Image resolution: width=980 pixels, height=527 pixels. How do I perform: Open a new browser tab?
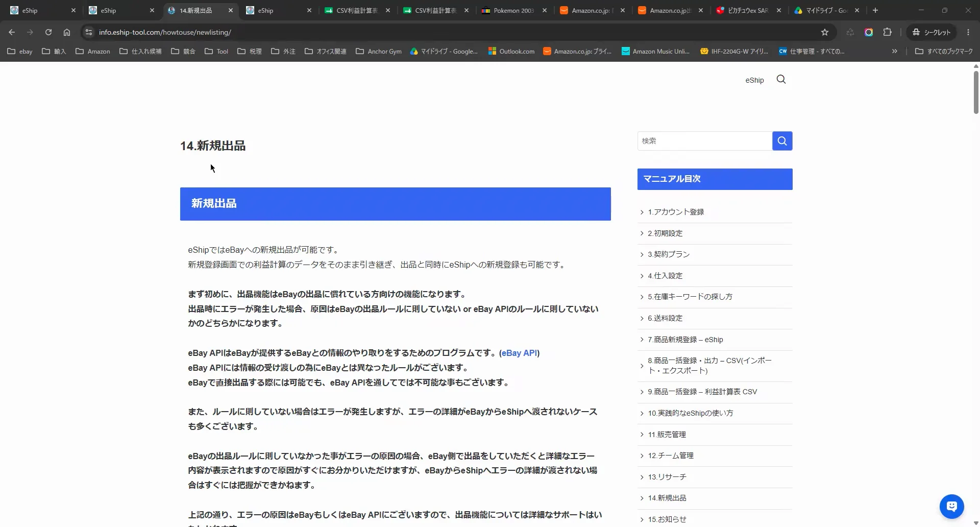point(875,10)
